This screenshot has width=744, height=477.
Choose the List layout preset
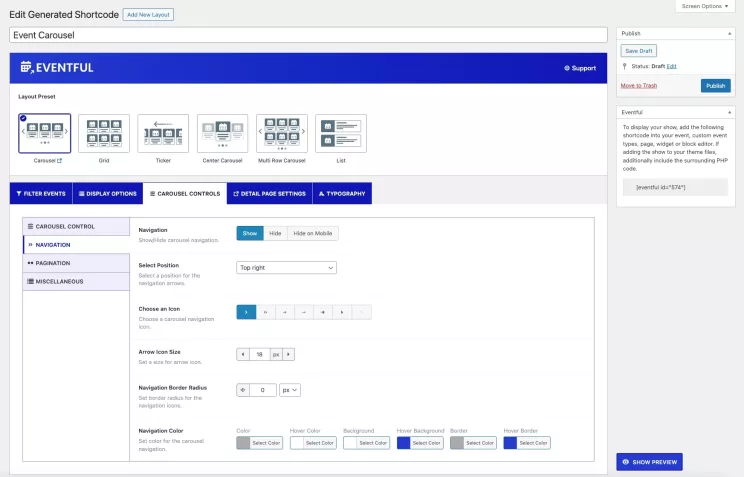pyautogui.click(x=341, y=134)
